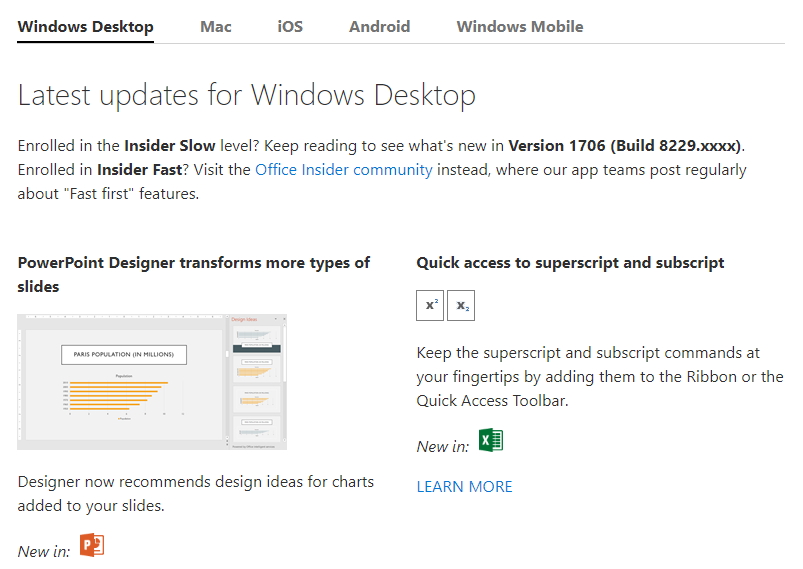The width and height of the screenshot is (803, 569).
Task: Switch to the Android tab
Action: pyautogui.click(x=379, y=27)
